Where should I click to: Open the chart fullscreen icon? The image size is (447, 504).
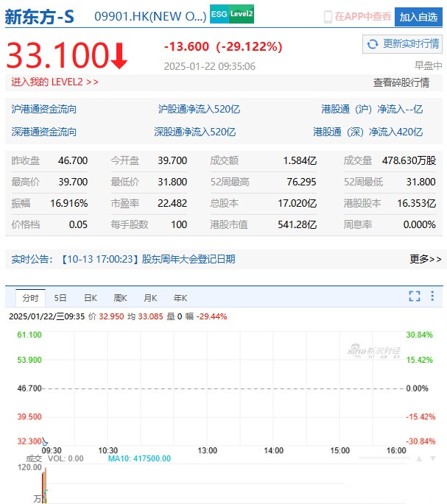(415, 296)
